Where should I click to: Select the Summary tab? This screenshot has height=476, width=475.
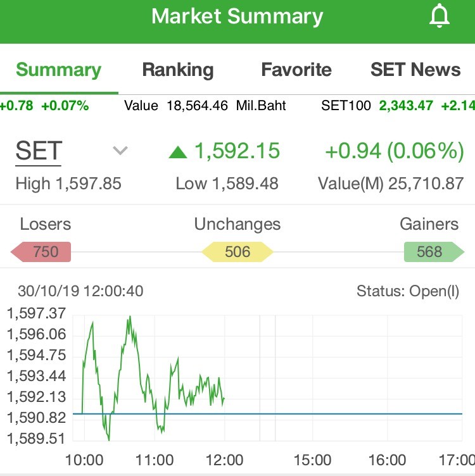[x=59, y=70]
